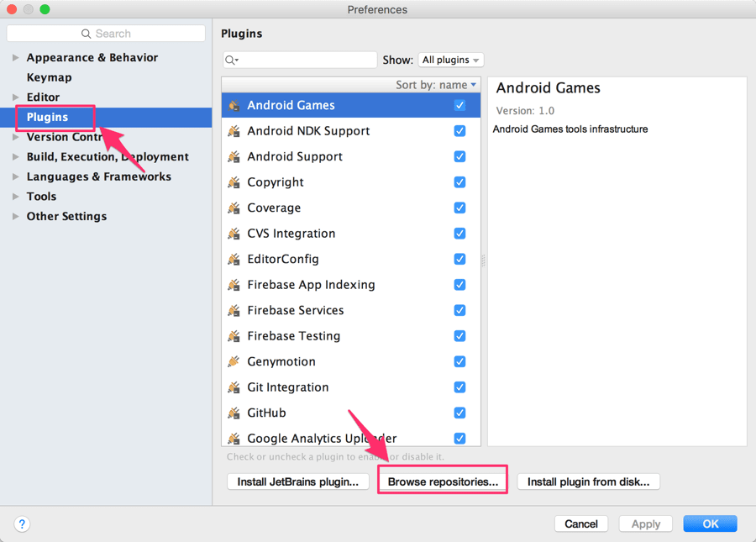The image size is (756, 542).
Task: Open Appearance & Behavior settings
Action: [x=92, y=57]
